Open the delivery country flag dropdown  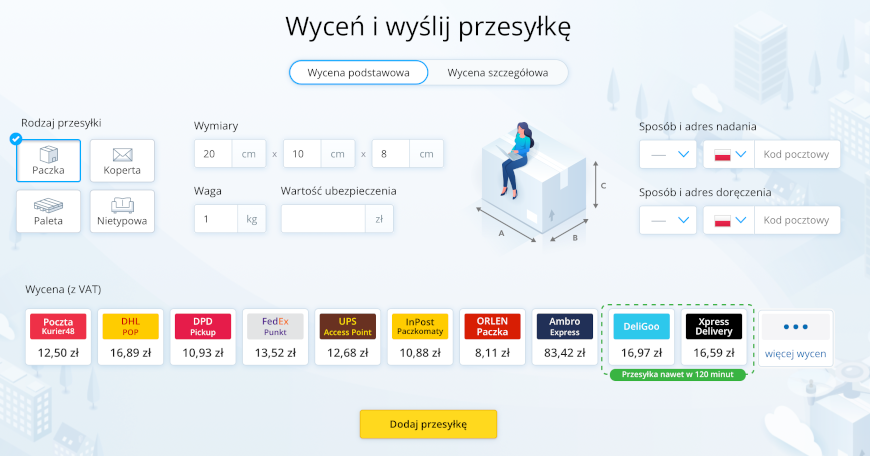(729, 220)
